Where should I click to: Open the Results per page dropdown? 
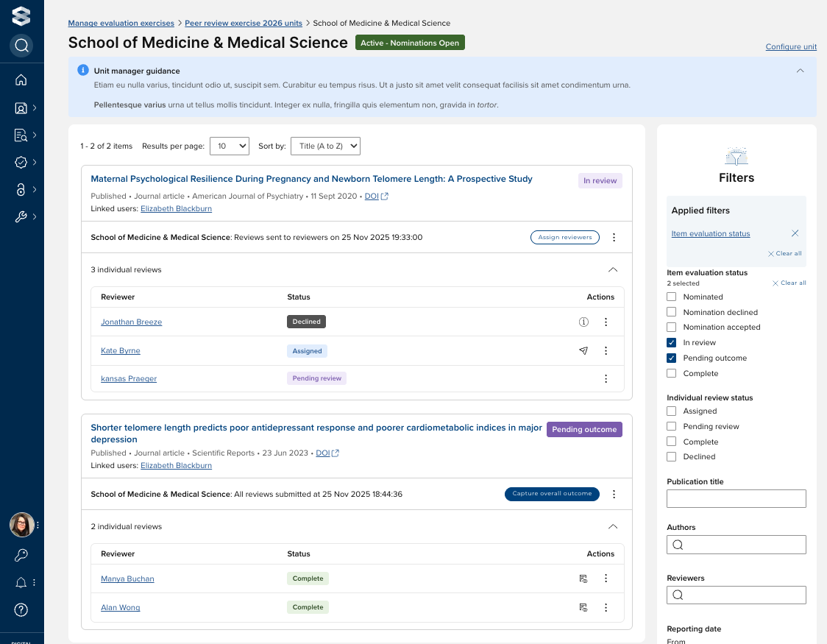coord(230,146)
